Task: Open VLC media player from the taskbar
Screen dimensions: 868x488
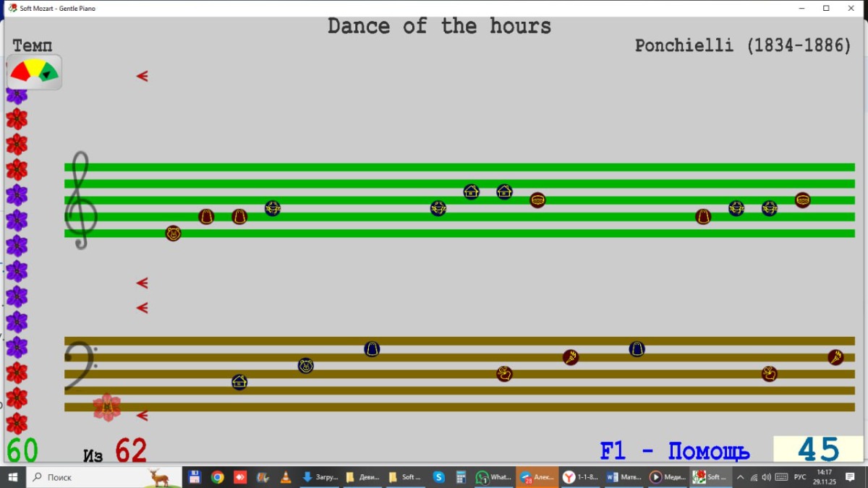Action: click(x=286, y=477)
